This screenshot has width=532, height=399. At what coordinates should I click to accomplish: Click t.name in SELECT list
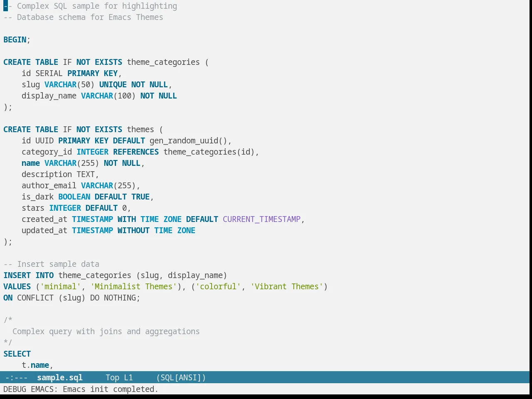(35, 365)
